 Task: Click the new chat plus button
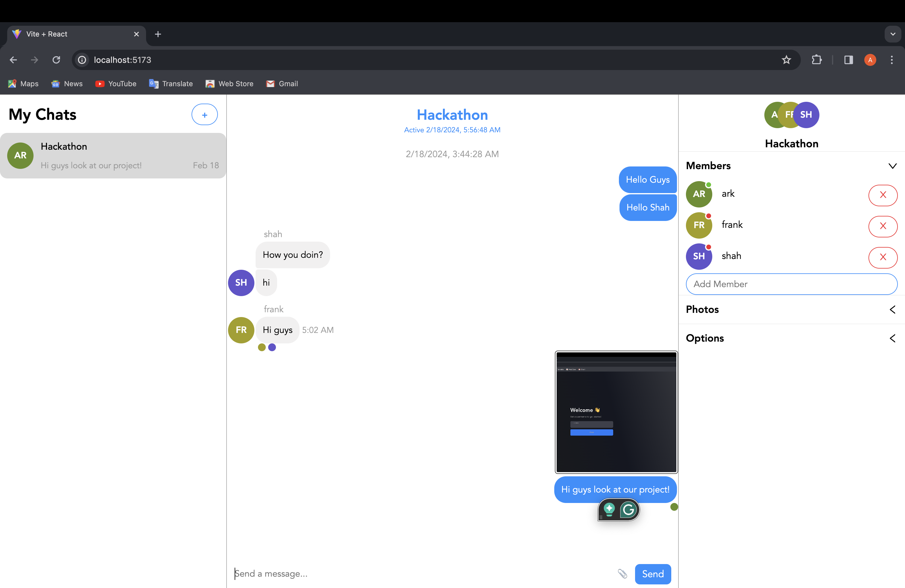204,114
